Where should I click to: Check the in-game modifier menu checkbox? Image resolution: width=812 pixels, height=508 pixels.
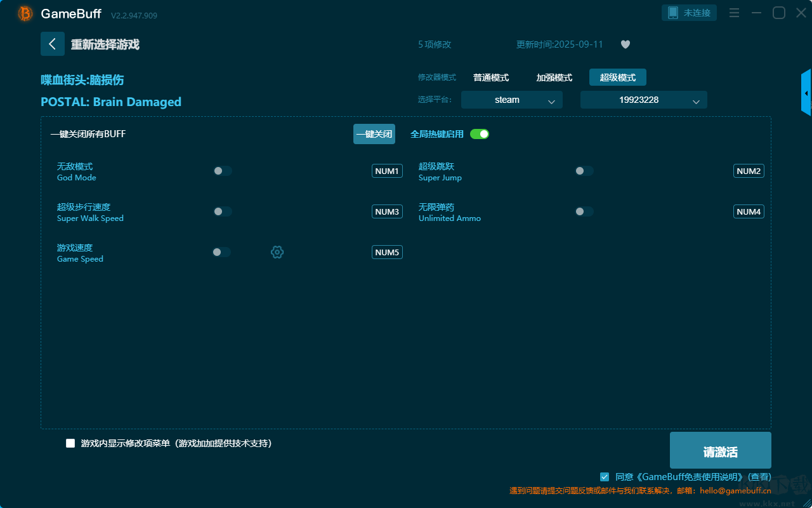70,443
